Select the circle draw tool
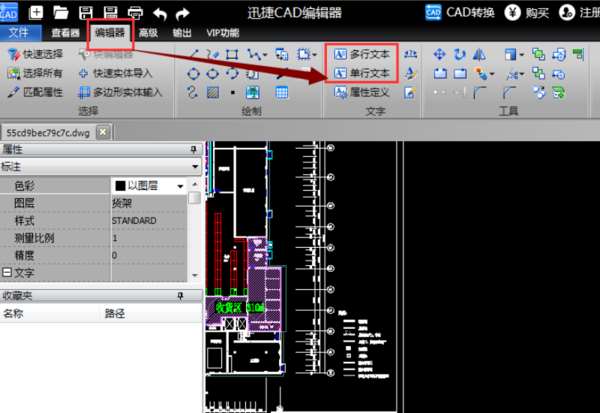Screen dimensions: 600x413 click(x=194, y=73)
